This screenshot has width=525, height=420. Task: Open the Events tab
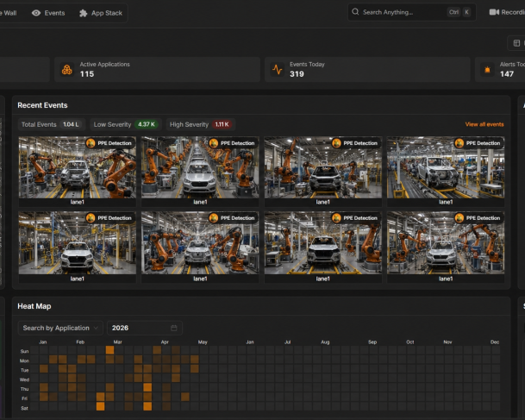tap(48, 13)
